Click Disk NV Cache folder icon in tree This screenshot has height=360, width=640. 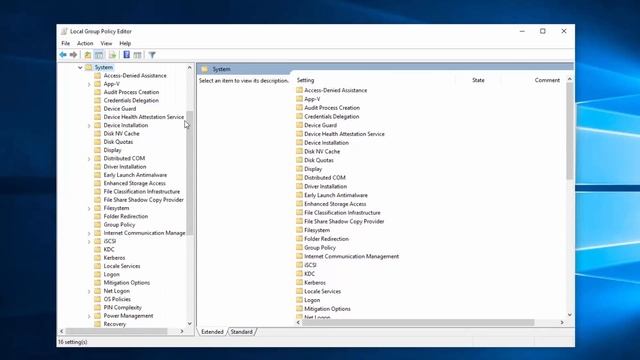[98, 133]
